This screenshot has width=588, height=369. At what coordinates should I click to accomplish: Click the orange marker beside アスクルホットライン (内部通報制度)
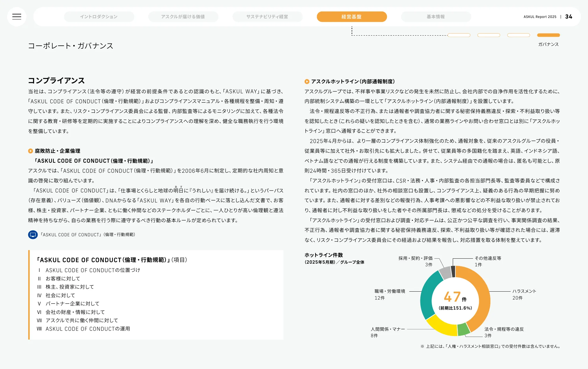(307, 82)
